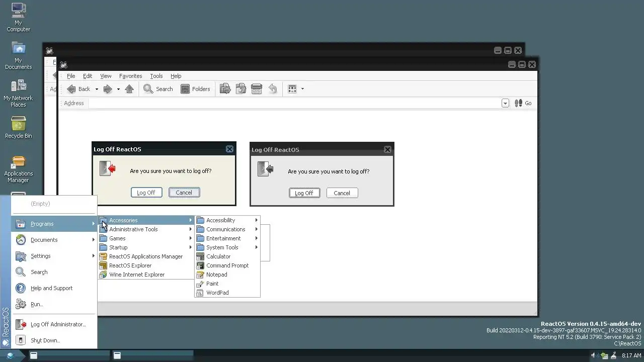
Task: Open Run... from the Start menu
Action: (x=54, y=304)
